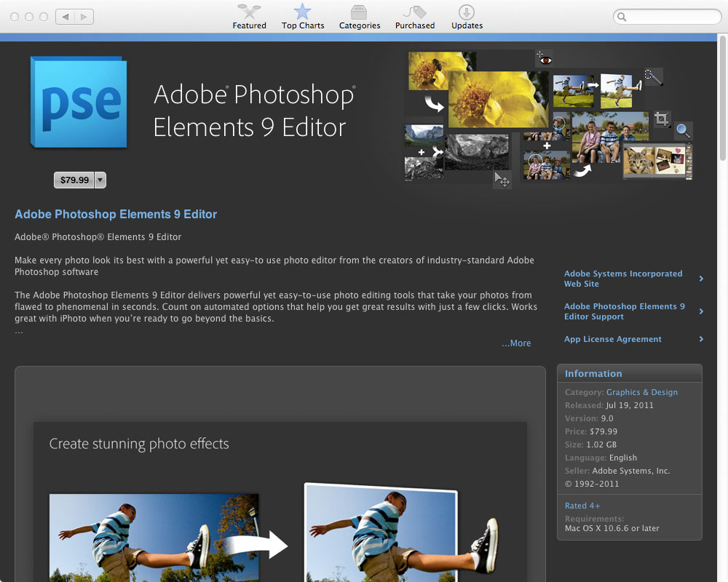Go back with the left arrow button

click(65, 17)
